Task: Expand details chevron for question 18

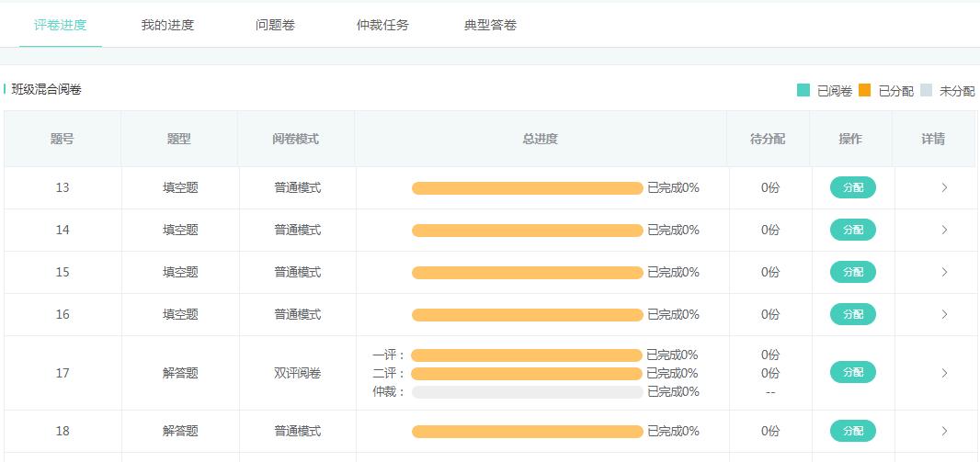Action: tap(944, 431)
